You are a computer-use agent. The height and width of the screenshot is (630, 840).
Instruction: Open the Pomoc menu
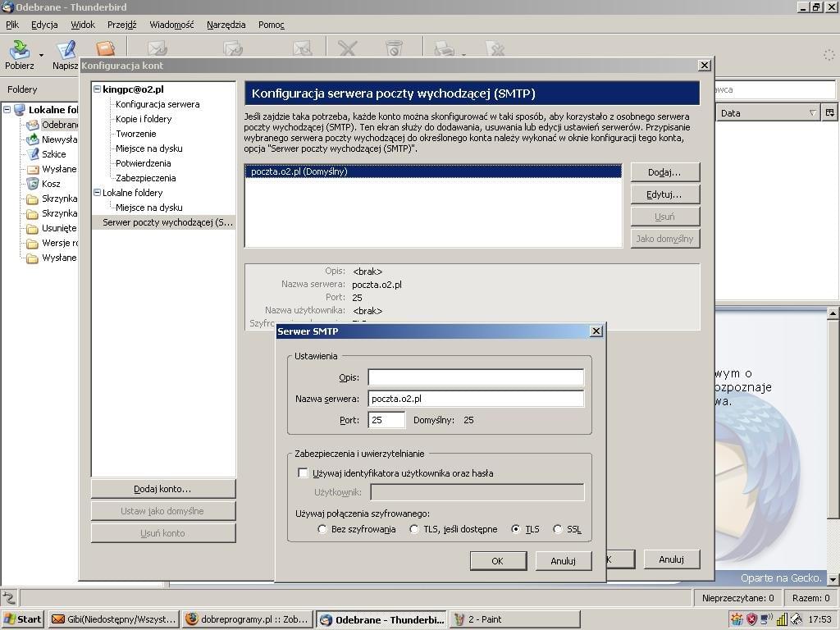271,25
